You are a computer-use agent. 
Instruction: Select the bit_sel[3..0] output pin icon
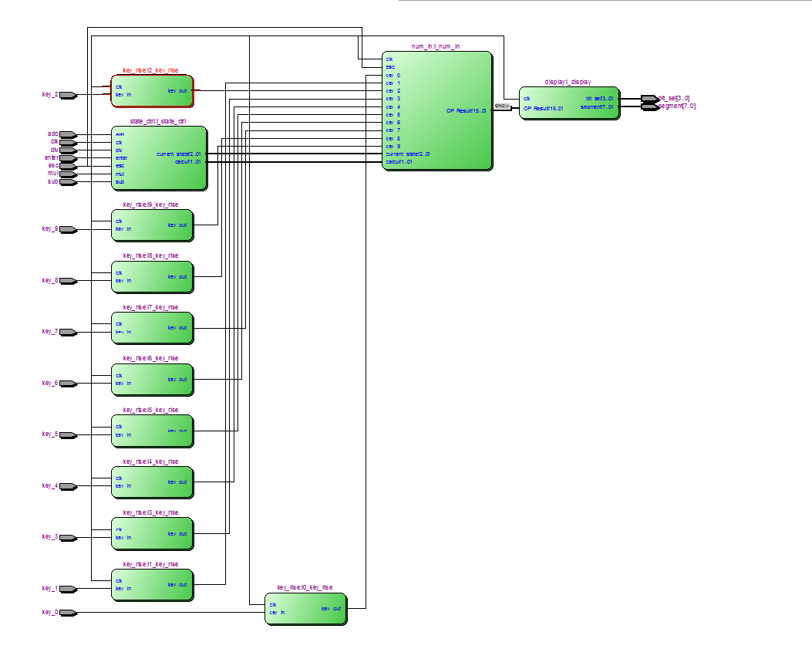(648, 98)
